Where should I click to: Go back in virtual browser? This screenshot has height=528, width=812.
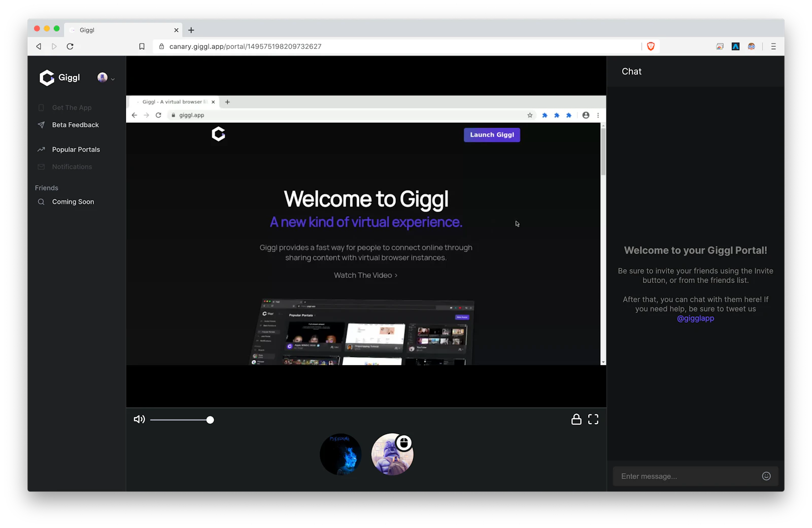tap(134, 115)
